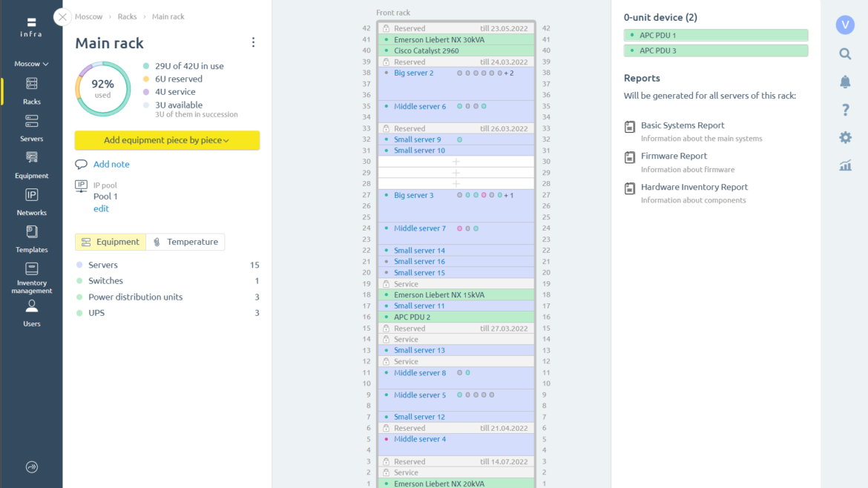
Task: Open the notifications bell
Action: click(845, 82)
